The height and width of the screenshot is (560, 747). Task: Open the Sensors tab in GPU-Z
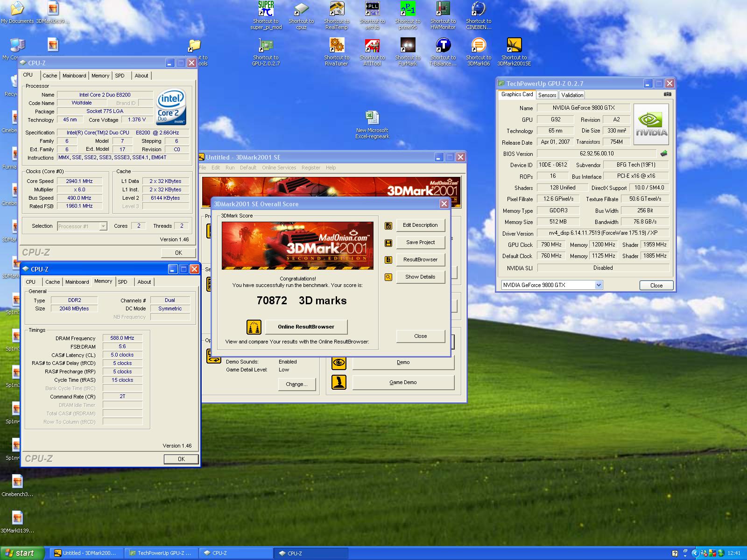coord(547,95)
